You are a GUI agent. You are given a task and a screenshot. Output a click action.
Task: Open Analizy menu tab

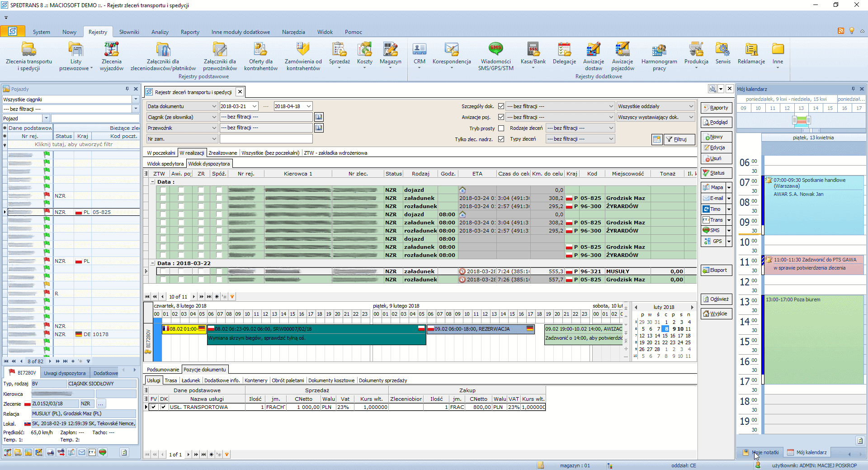160,32
